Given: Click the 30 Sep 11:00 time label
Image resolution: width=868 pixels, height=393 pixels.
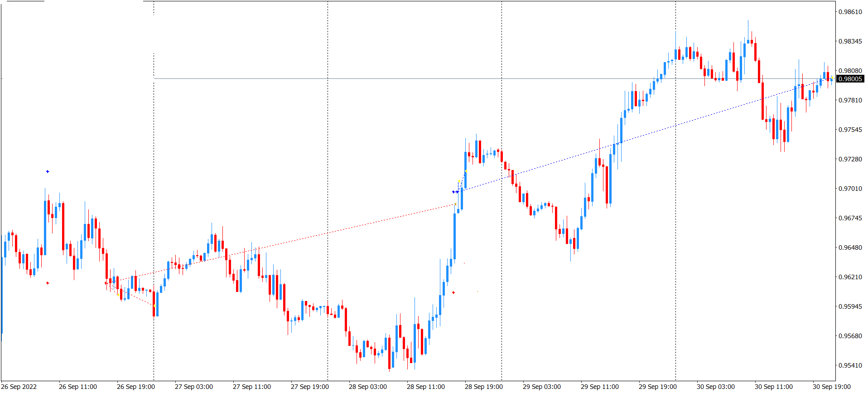Looking at the screenshot, I should pyautogui.click(x=774, y=387).
